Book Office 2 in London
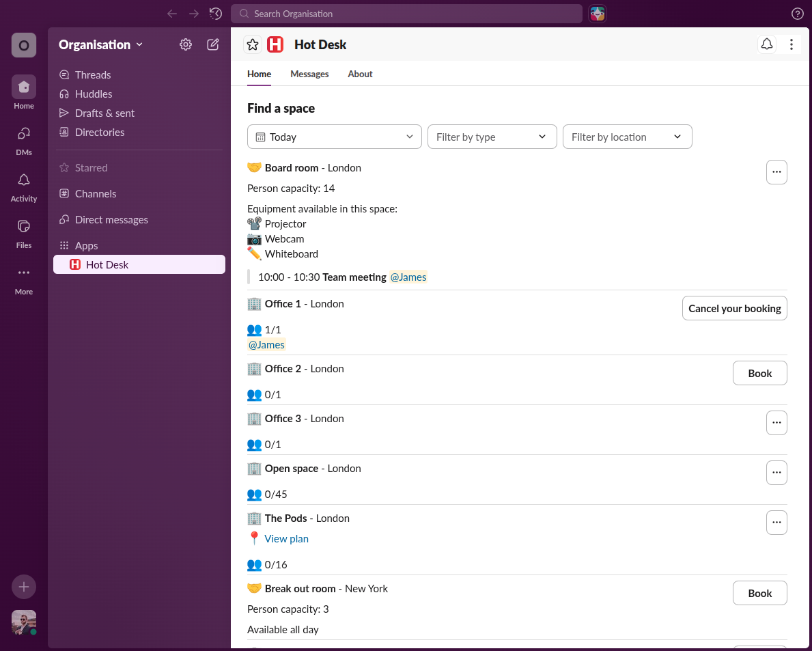This screenshot has height=651, width=812. click(x=759, y=373)
